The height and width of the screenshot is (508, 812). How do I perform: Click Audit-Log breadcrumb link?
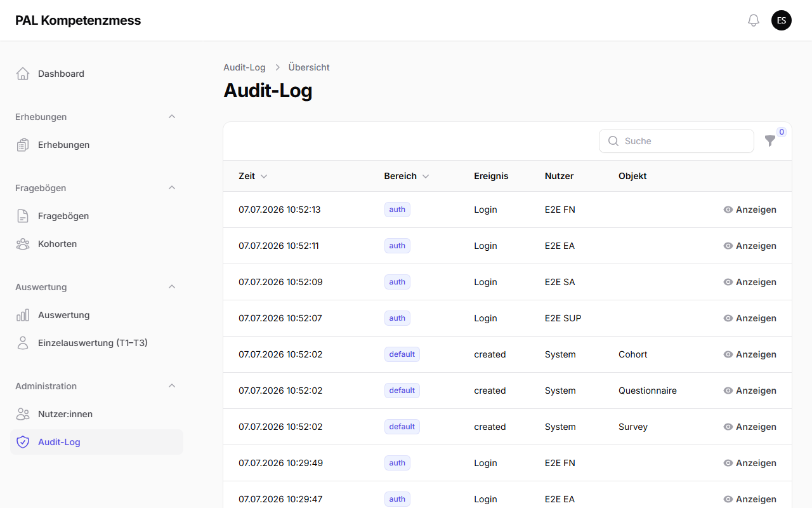244,67
